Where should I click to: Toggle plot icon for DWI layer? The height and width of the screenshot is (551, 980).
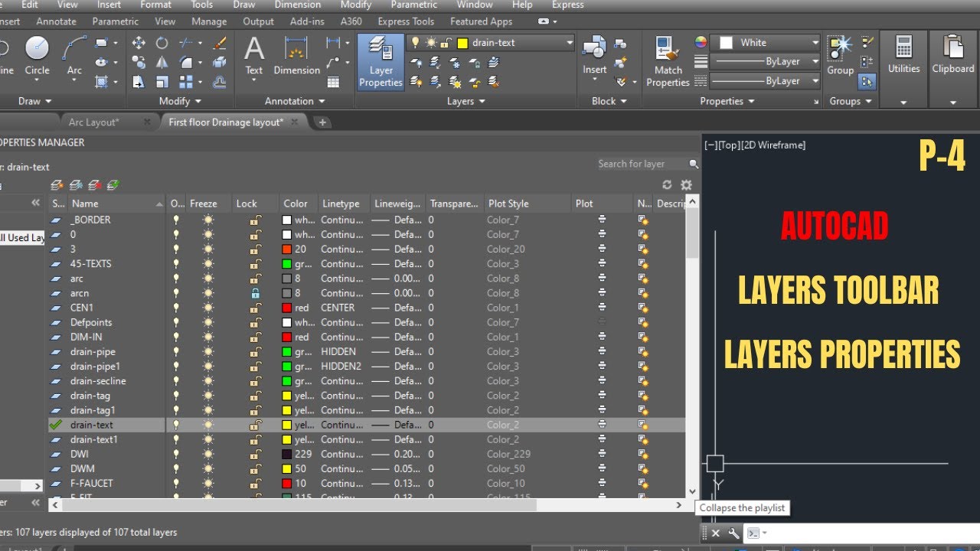pos(602,454)
